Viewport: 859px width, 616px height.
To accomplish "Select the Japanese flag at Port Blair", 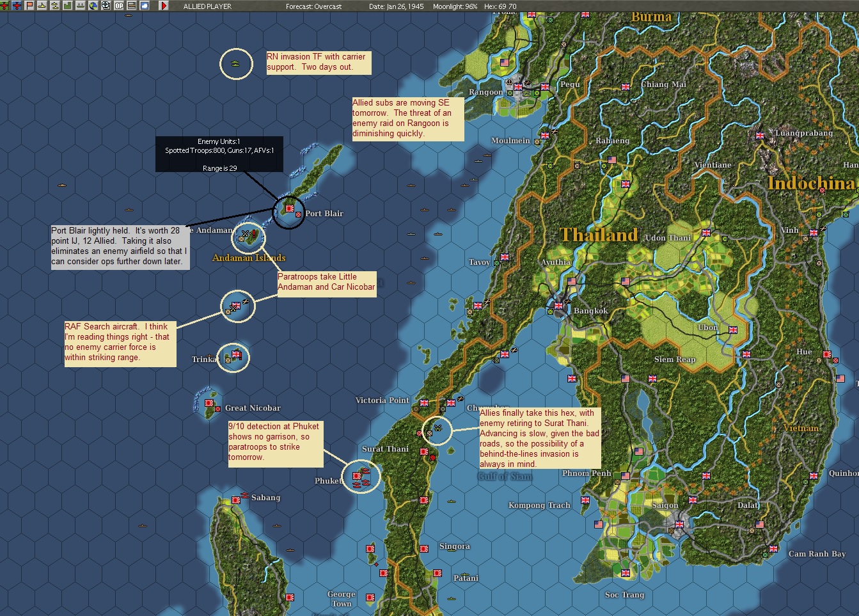I will point(290,209).
